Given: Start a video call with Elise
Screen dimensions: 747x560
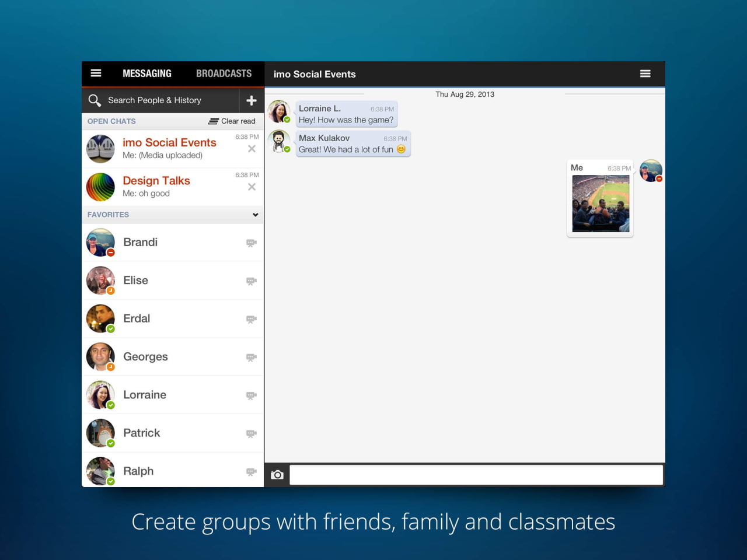Looking at the screenshot, I should pos(251,281).
